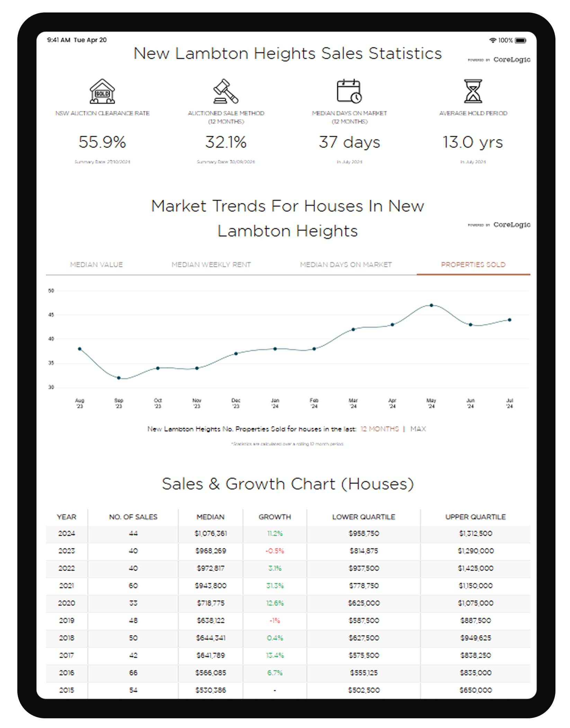Click the Growth column header
The height and width of the screenshot is (728, 570).
[275, 517]
